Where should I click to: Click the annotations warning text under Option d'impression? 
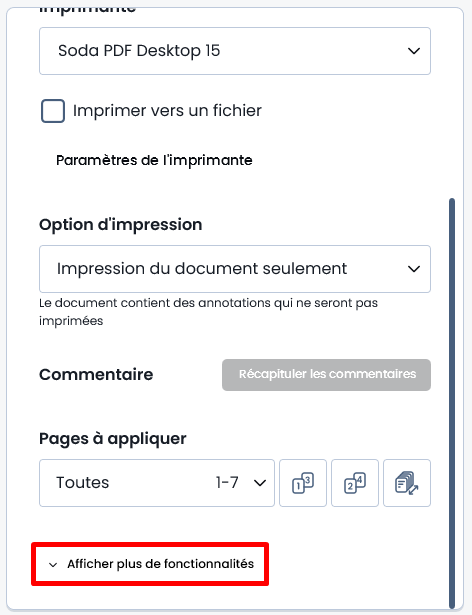208,312
